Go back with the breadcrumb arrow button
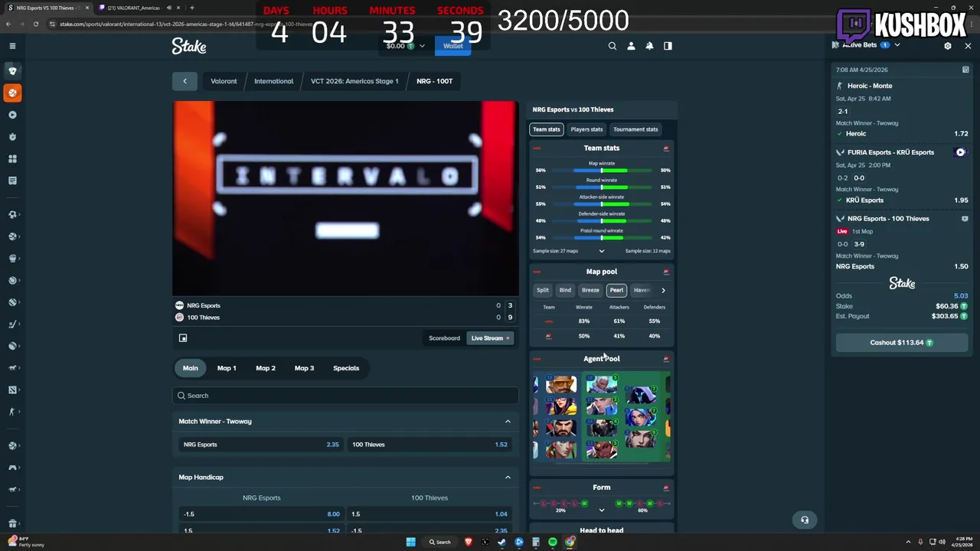Image resolution: width=980 pixels, height=551 pixels. tap(185, 81)
